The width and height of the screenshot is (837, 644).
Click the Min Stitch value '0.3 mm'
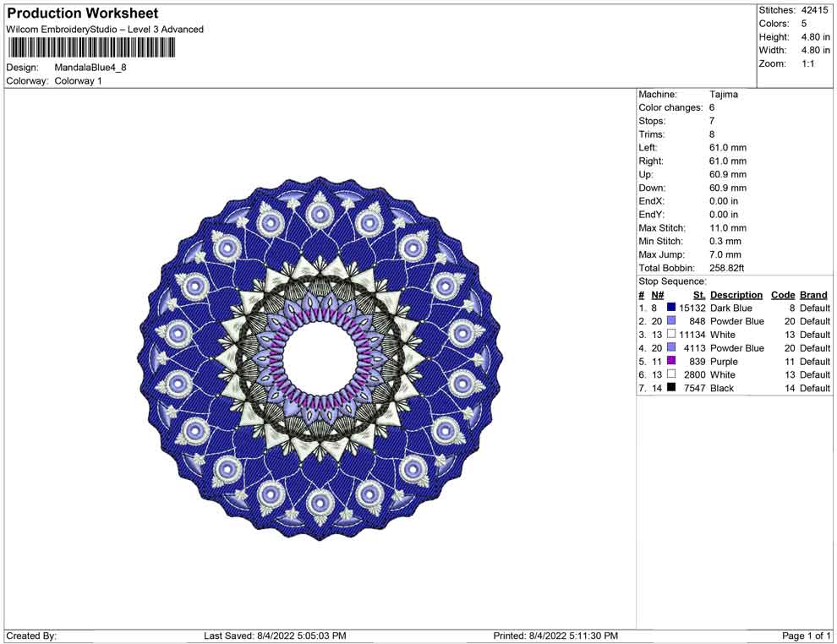(725, 241)
